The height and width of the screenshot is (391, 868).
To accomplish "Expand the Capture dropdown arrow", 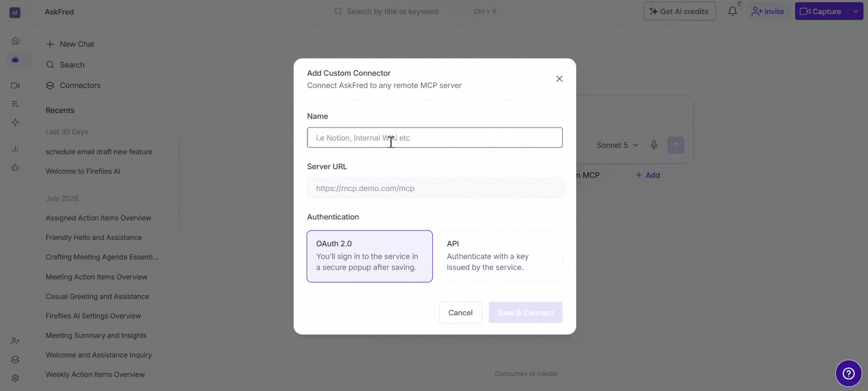I will [x=856, y=11].
